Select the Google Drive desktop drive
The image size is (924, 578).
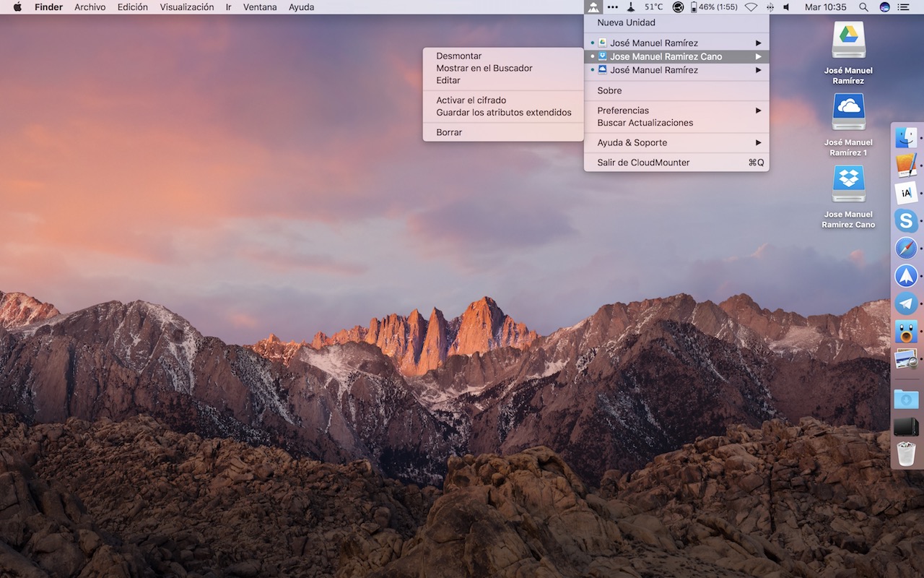click(x=848, y=40)
